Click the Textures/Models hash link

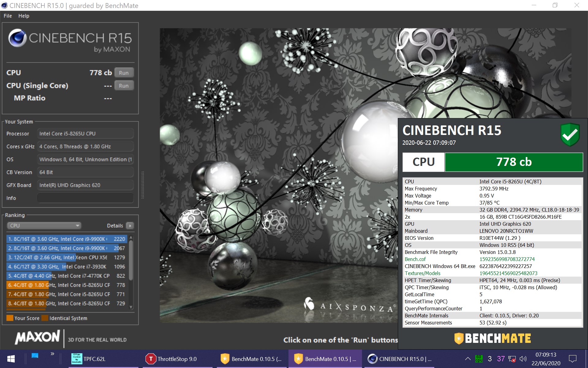508,273
